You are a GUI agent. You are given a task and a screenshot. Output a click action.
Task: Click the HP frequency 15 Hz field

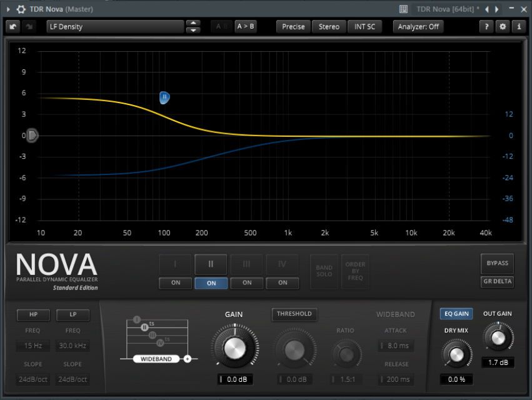pos(33,346)
